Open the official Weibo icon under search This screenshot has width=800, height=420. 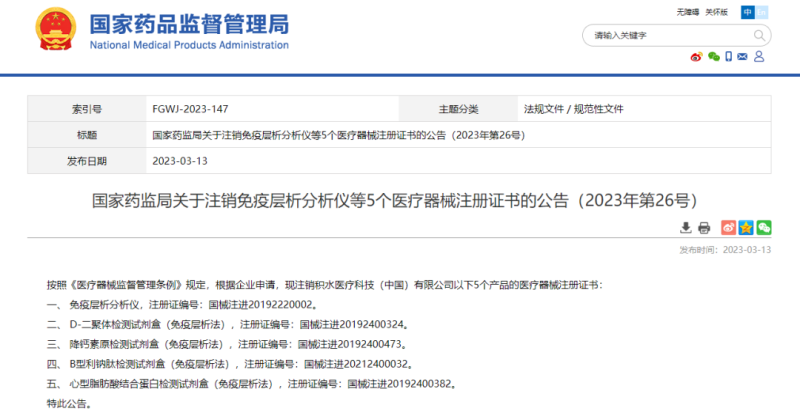tap(697, 57)
